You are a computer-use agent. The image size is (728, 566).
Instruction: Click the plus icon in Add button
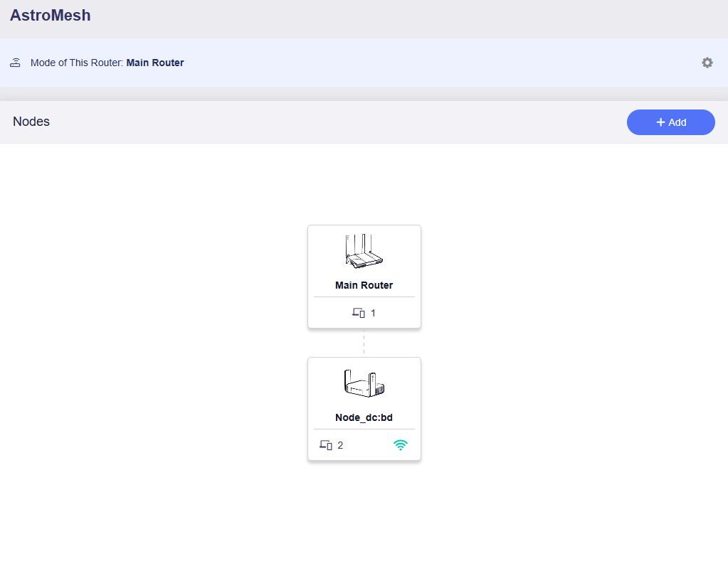click(x=660, y=122)
